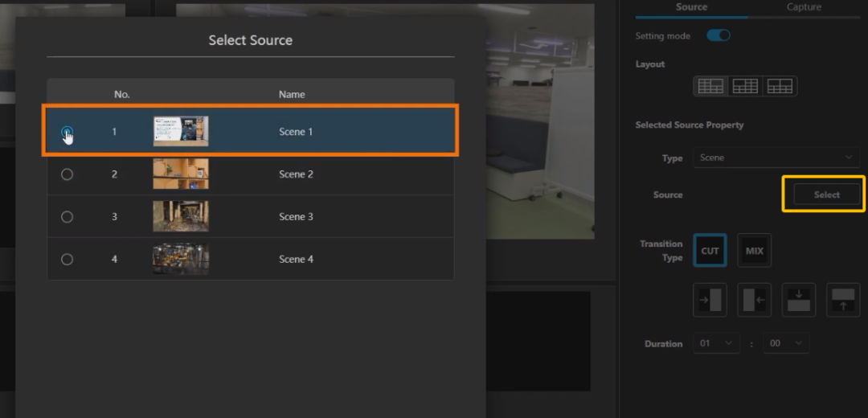Choose the CUT transition type

click(710, 250)
